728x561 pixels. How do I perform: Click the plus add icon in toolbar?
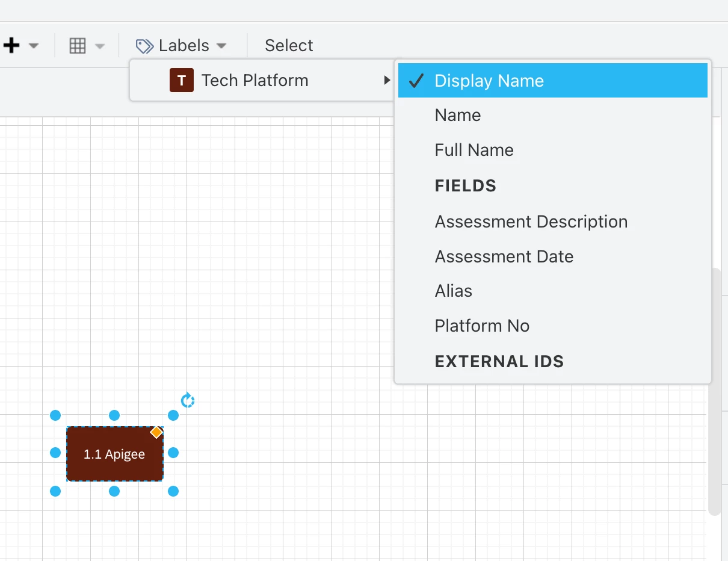pyautogui.click(x=12, y=46)
